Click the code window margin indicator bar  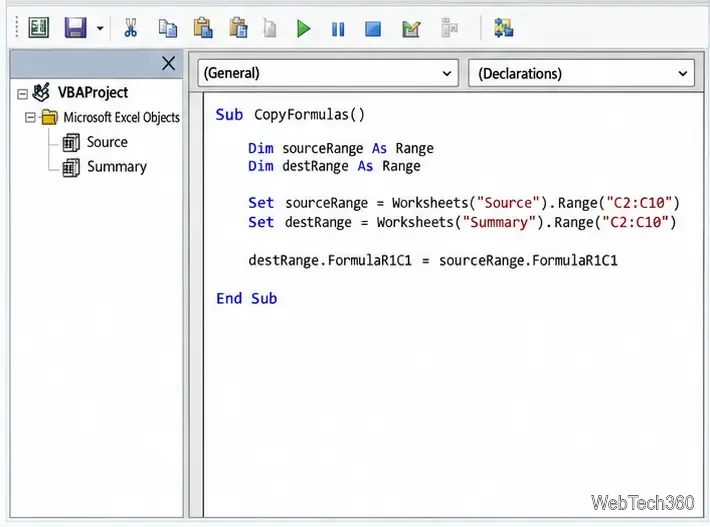(196, 305)
